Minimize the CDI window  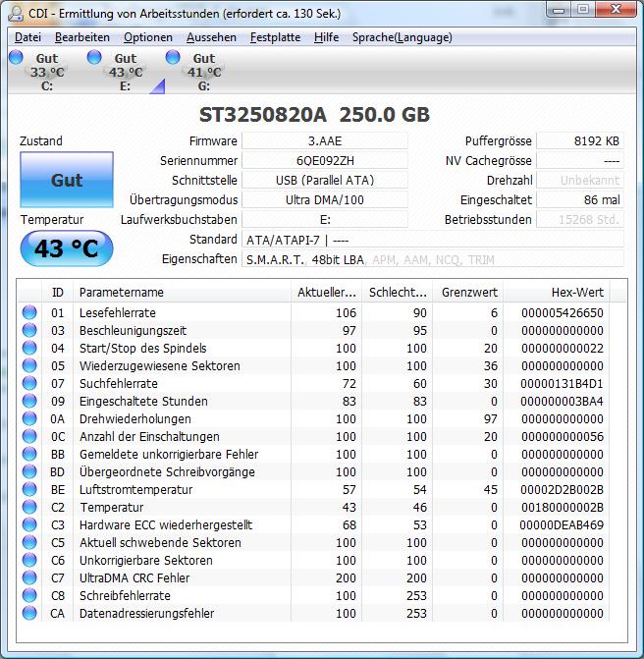(x=559, y=9)
